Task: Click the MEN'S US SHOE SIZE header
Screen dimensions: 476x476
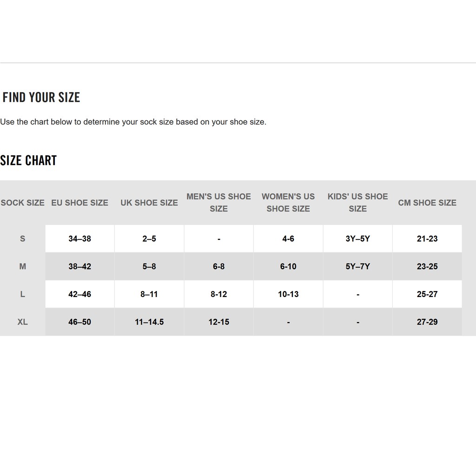Action: pyautogui.click(x=218, y=203)
